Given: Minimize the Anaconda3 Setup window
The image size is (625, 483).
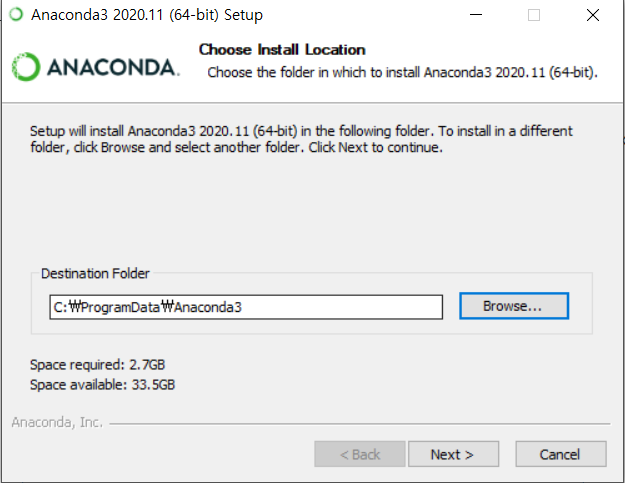Looking at the screenshot, I should (476, 15).
